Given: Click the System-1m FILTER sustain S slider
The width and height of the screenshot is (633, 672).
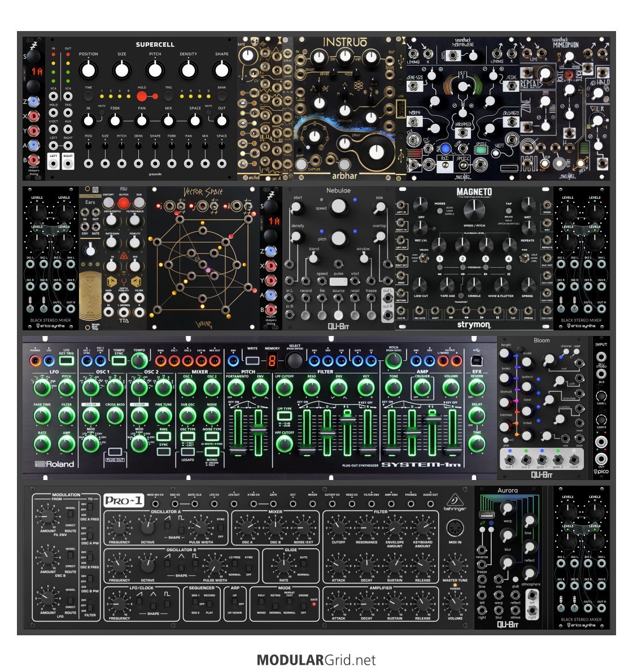Looking at the screenshot, I should click(348, 420).
